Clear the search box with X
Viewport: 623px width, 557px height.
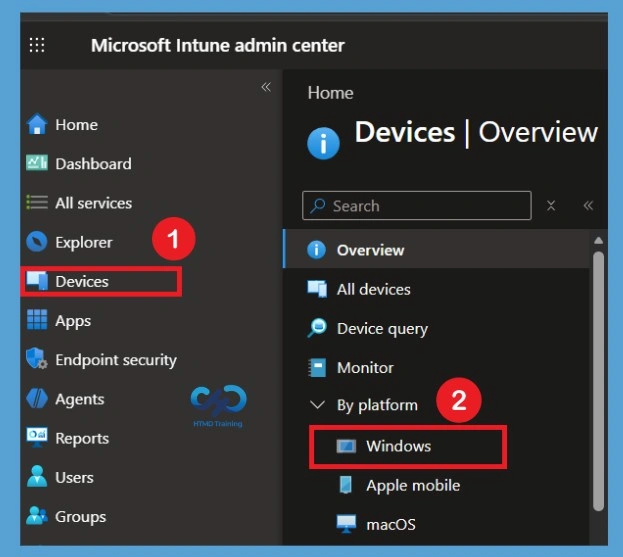click(551, 205)
